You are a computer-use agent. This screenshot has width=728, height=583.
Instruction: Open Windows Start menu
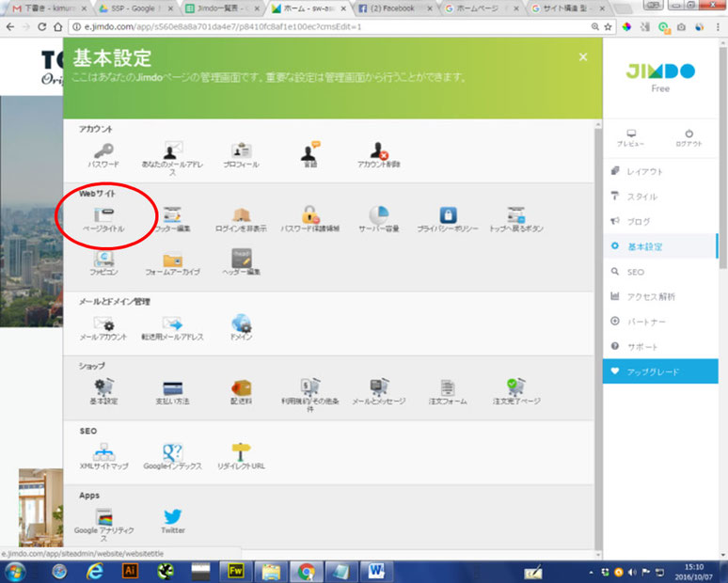point(15,572)
